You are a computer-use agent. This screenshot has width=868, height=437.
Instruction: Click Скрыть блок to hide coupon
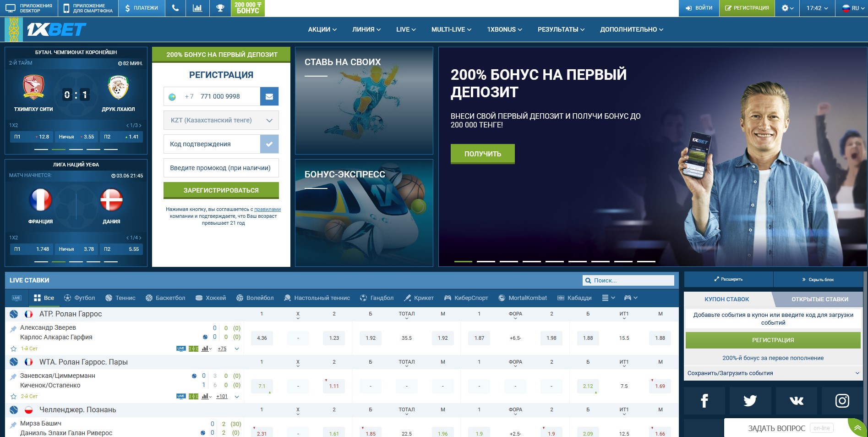pyautogui.click(x=818, y=279)
